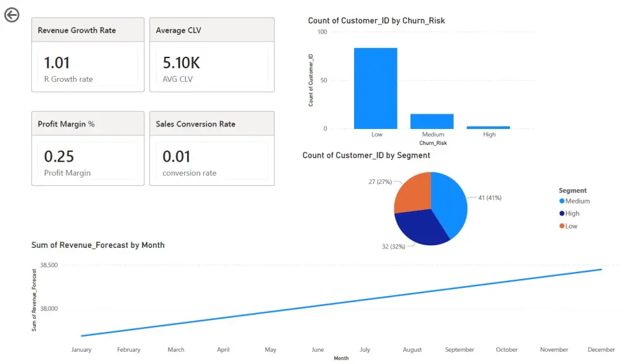Click the Segment legend title
Image resolution: width=639 pixels, height=364 pixels.
(573, 190)
